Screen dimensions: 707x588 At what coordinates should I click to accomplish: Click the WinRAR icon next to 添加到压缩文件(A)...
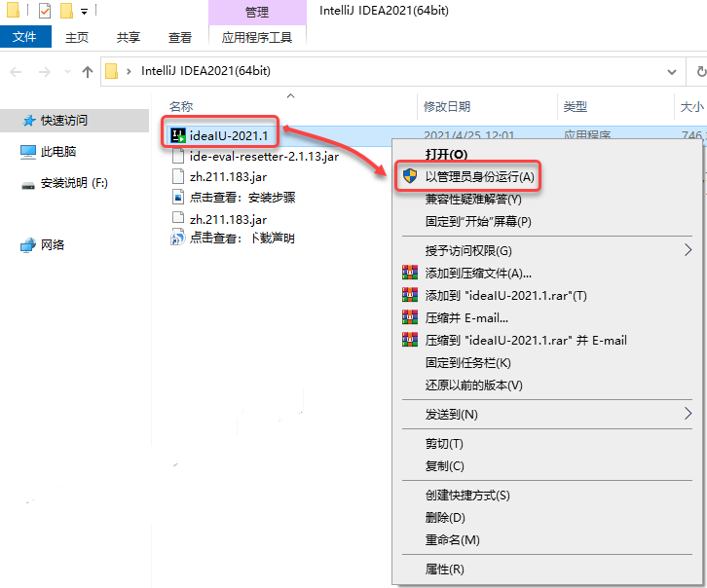click(410, 273)
